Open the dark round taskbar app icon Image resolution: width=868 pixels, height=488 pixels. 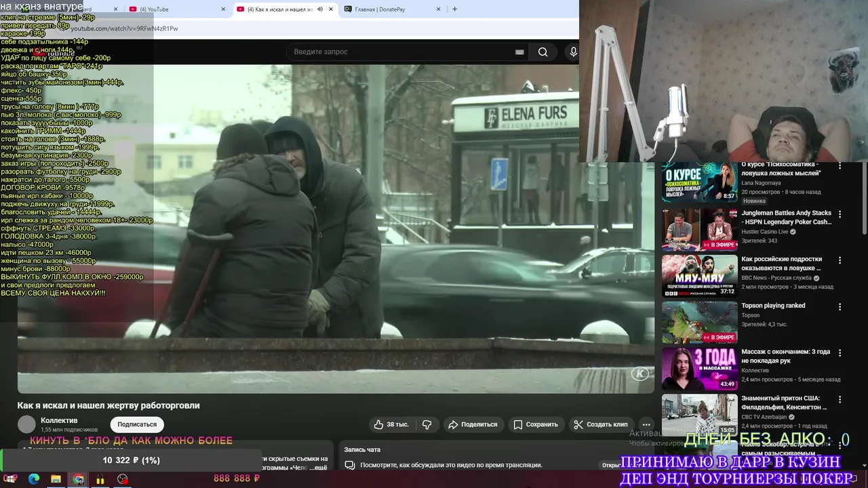tap(122, 479)
